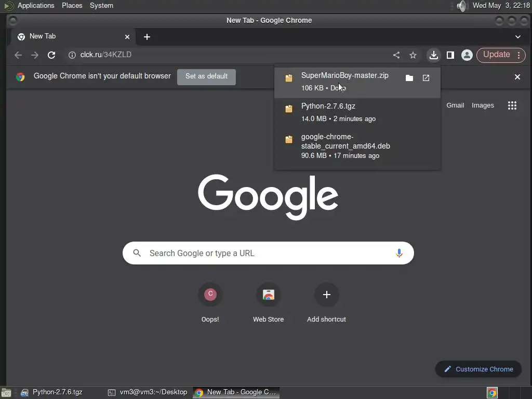Viewport: 532px width, 399px height.
Task: Open SuperMarioBoy-master.zip with external icon
Action: 426,78
